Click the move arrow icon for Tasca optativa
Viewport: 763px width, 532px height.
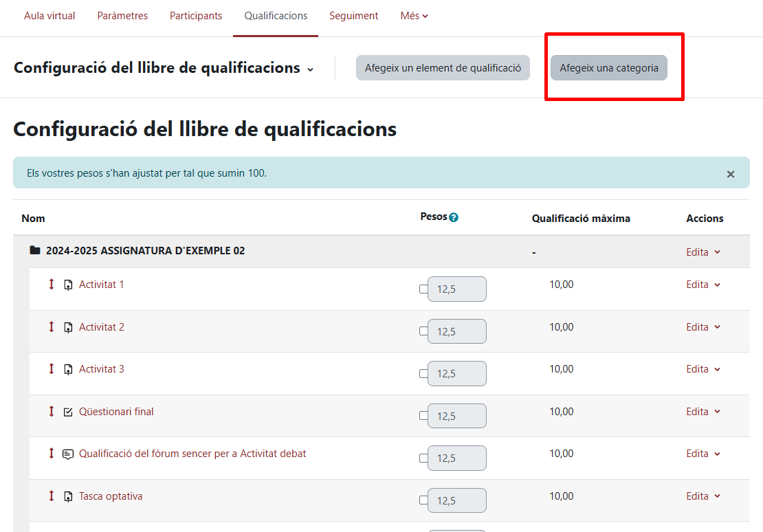(51, 496)
